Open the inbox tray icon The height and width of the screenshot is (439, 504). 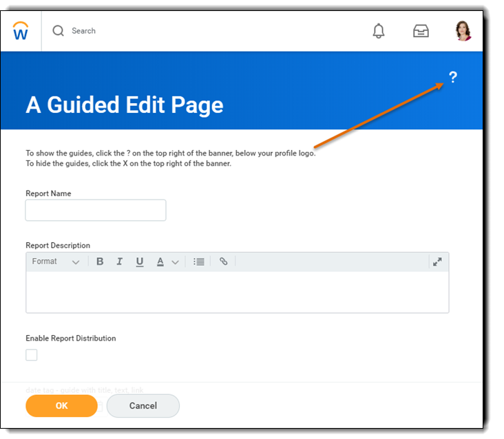[x=421, y=31]
